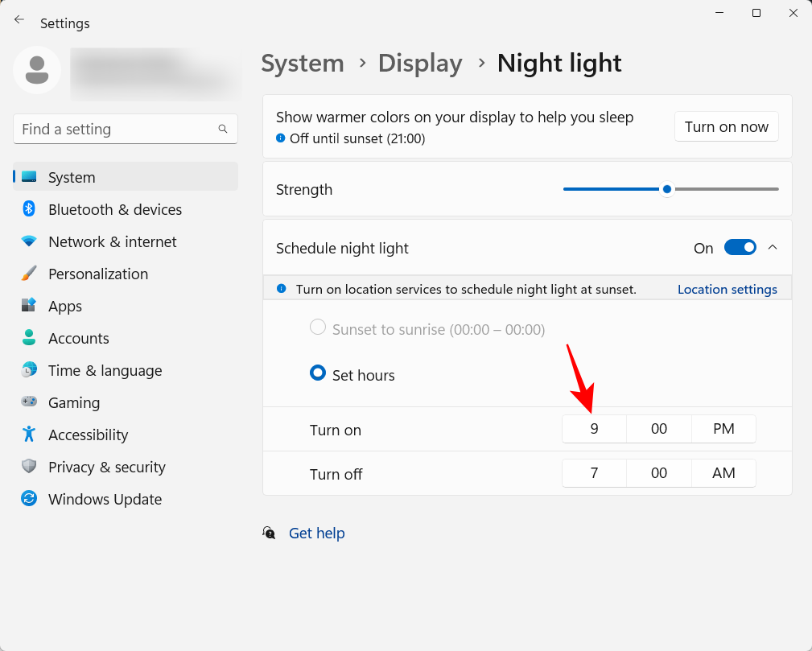This screenshot has height=651, width=812.
Task: Switch to Display via the breadcrumb
Action: coord(420,63)
